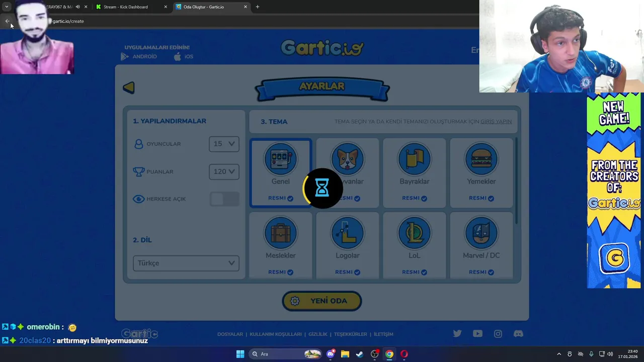Pick the LoL theme icon
The height and width of the screenshot is (362, 644).
pyautogui.click(x=414, y=245)
